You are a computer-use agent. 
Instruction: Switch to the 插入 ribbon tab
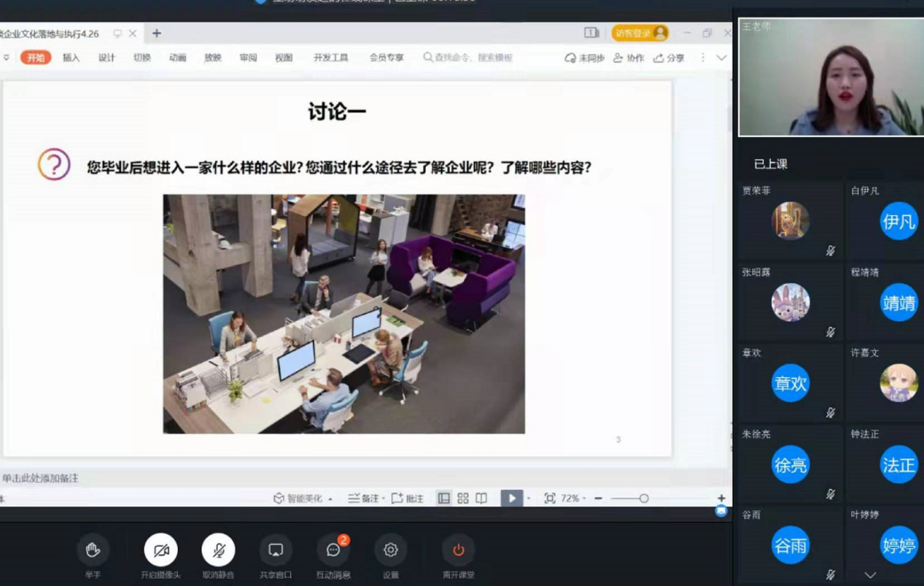tap(71, 58)
